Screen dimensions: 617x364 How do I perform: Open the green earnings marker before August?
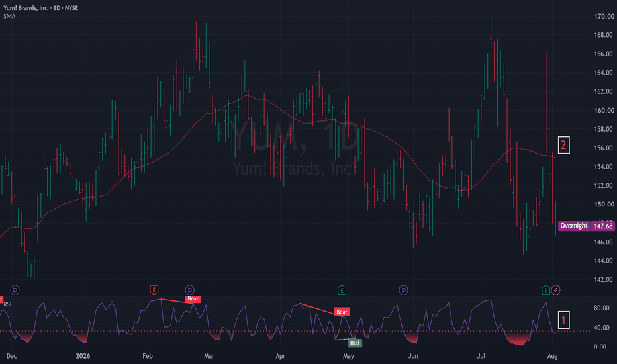pyautogui.click(x=546, y=290)
